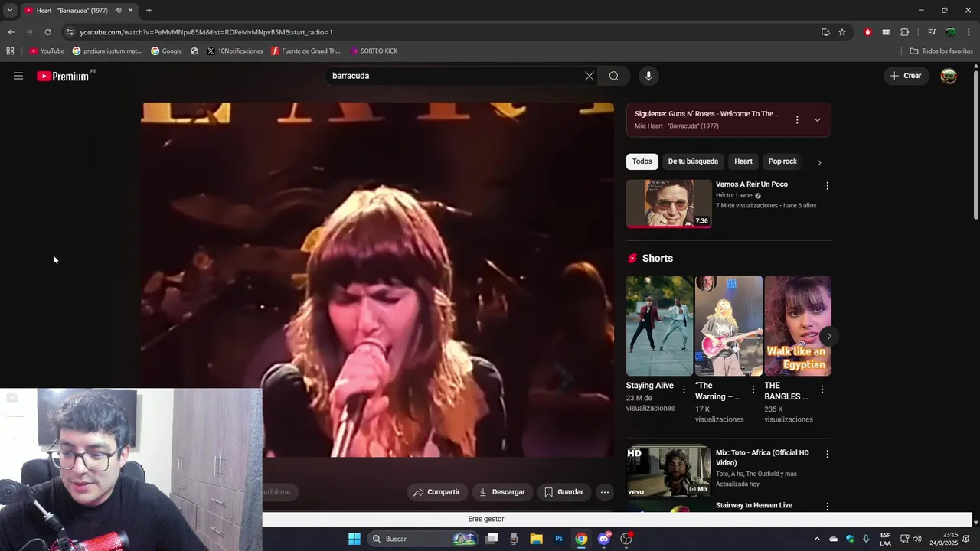Install app icon in address bar
Viewport: 980px width, 551px height.
tap(825, 32)
